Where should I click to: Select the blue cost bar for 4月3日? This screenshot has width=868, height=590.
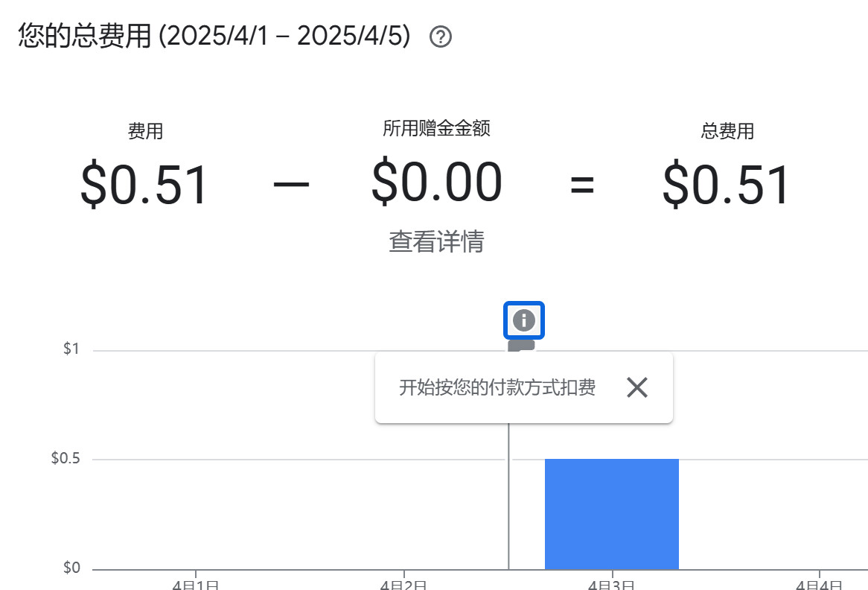(611, 514)
